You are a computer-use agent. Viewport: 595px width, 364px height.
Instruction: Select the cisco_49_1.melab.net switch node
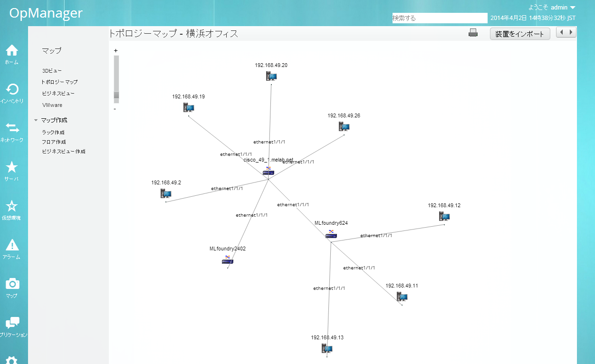click(x=268, y=172)
